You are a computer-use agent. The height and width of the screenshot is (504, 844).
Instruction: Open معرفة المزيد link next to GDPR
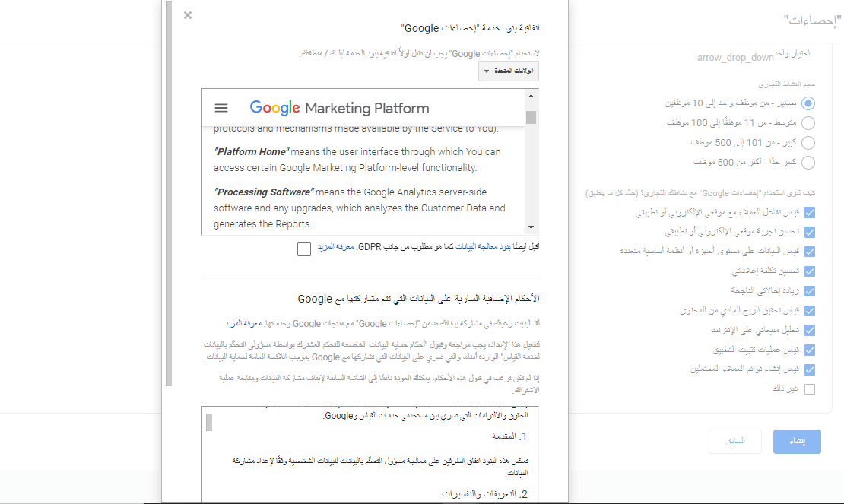point(336,246)
